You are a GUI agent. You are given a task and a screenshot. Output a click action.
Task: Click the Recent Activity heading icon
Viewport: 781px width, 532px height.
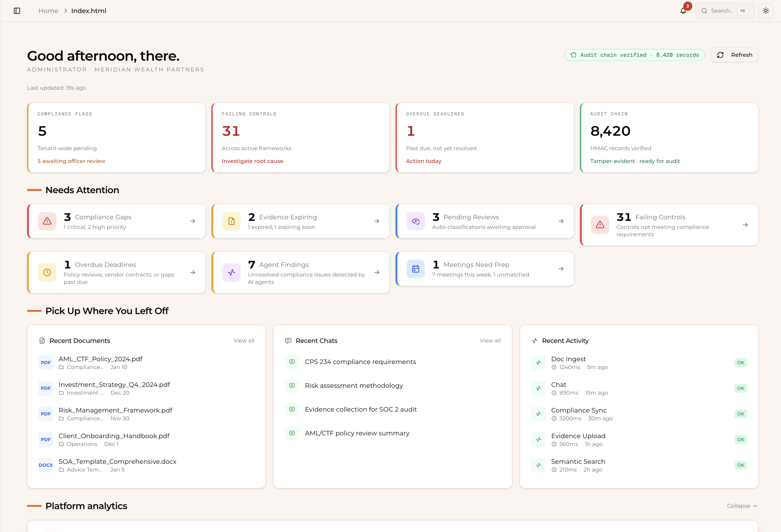point(535,341)
